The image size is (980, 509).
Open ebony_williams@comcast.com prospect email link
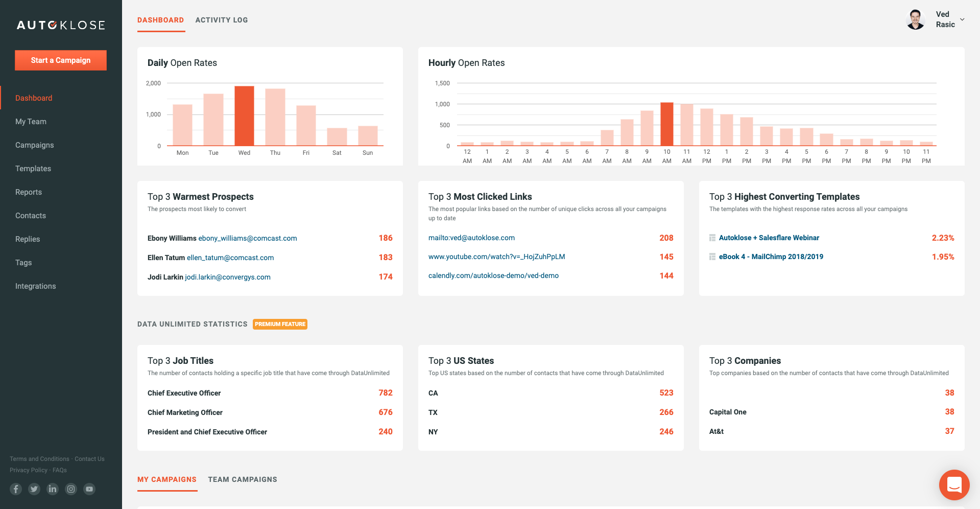pyautogui.click(x=248, y=238)
